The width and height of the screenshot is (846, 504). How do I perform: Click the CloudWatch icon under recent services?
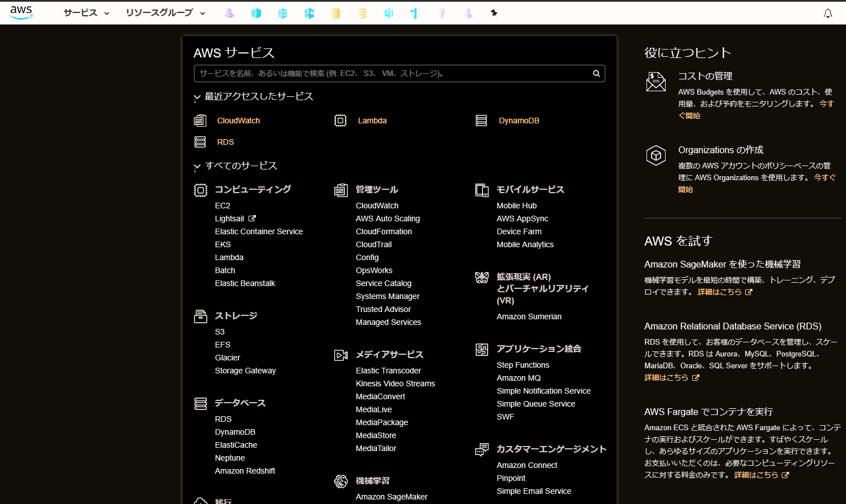point(200,121)
